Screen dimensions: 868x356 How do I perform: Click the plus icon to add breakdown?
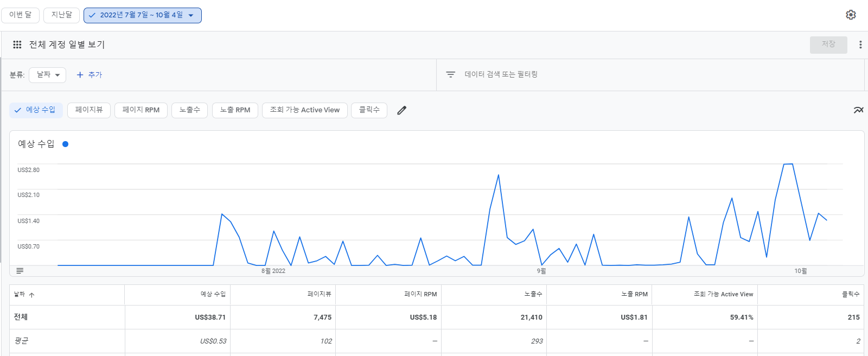click(x=80, y=75)
